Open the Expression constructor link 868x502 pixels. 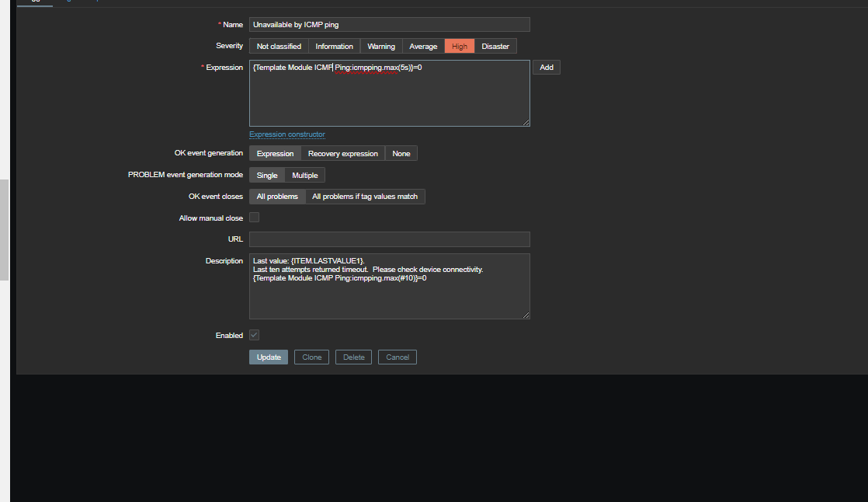coord(287,134)
